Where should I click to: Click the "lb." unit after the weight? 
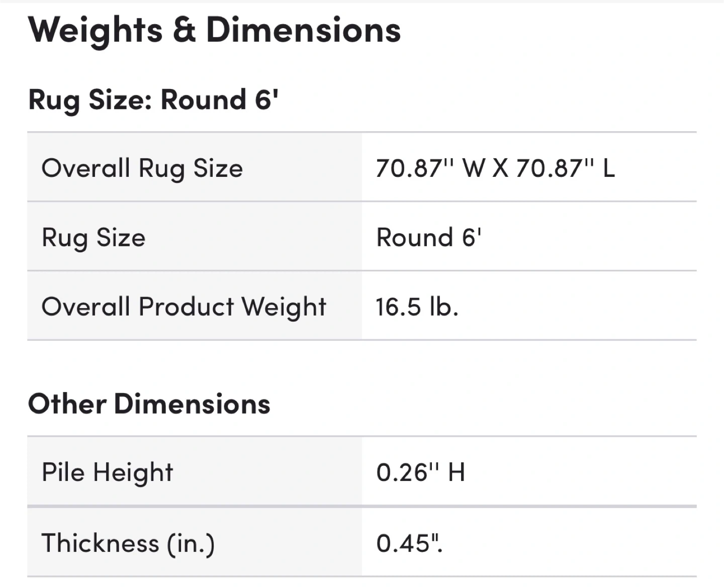[444, 307]
